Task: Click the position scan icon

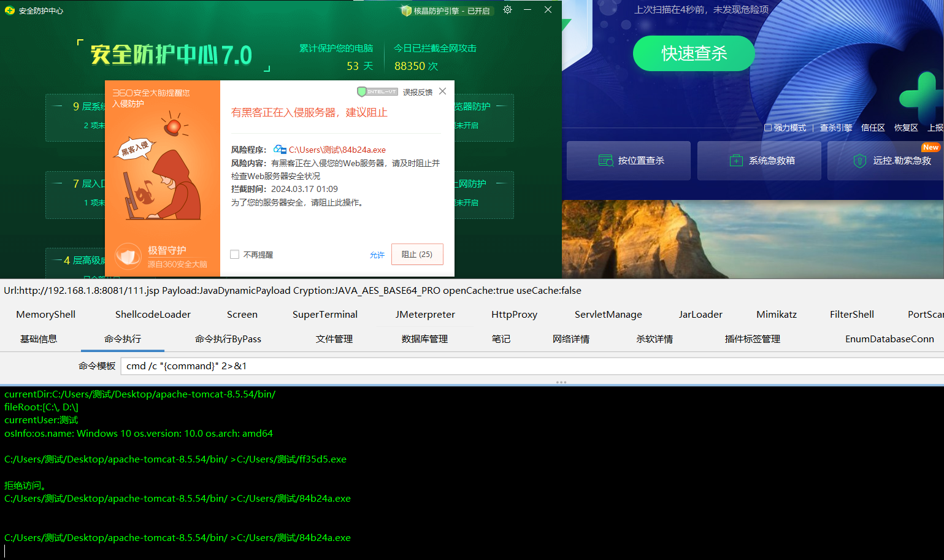Action: [605, 161]
